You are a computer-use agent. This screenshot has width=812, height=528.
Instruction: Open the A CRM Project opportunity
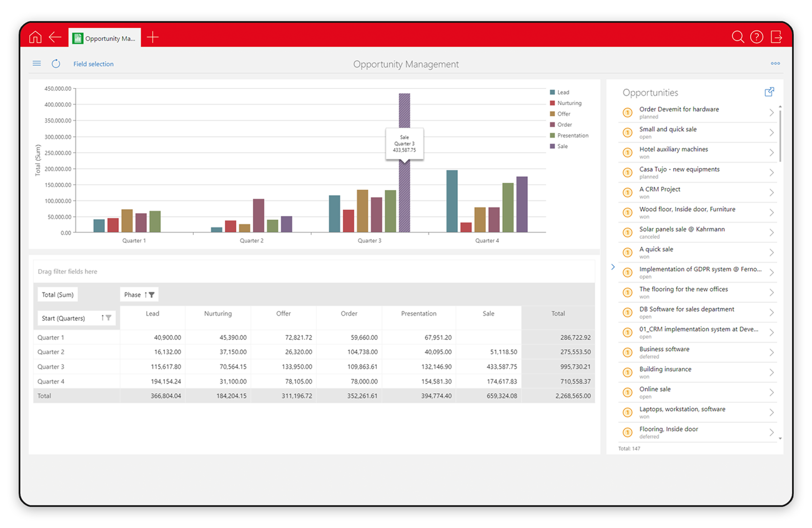pyautogui.click(x=698, y=192)
